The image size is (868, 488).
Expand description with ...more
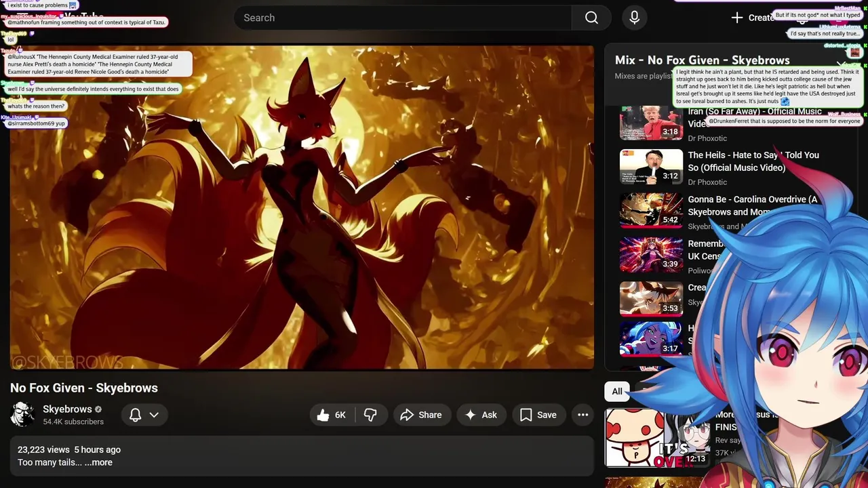(98, 462)
